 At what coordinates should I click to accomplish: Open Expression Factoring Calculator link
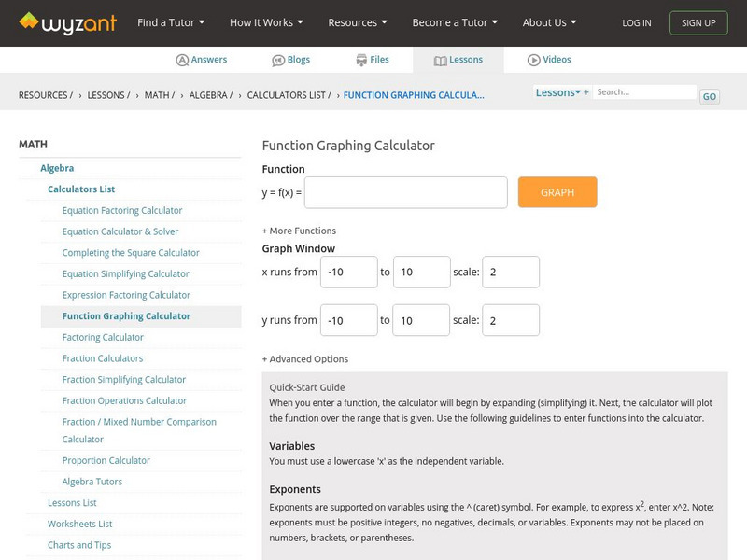[x=126, y=295]
